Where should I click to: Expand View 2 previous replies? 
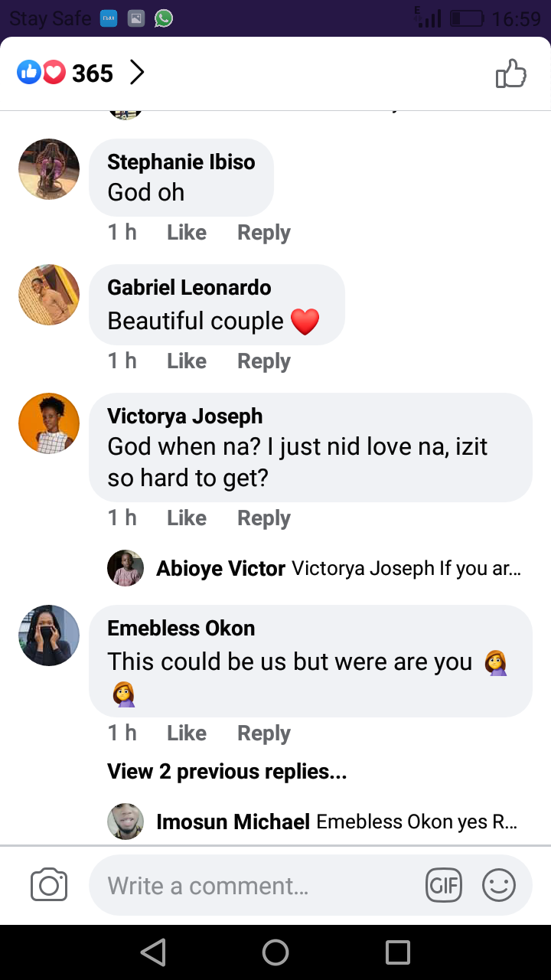pyautogui.click(x=227, y=772)
